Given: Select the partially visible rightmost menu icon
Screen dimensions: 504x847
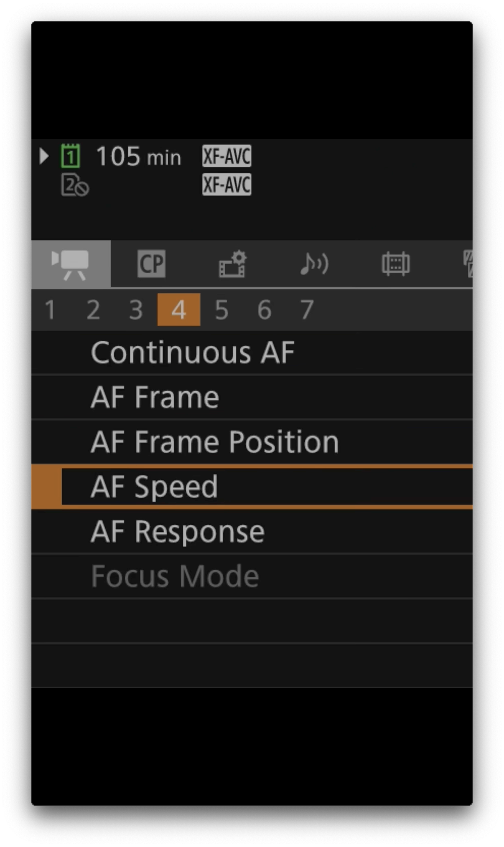Looking at the screenshot, I should [468, 264].
